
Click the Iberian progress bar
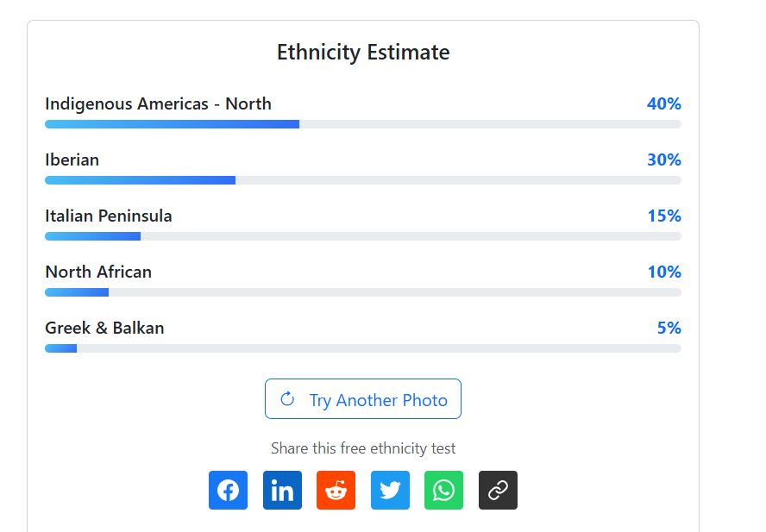point(362,180)
